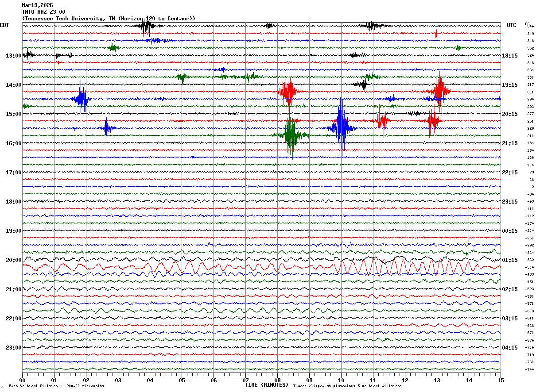The height and width of the screenshot is (392, 536).
Task: Select the TNTU HHZ Z3 00 station header
Action: pos(43,12)
